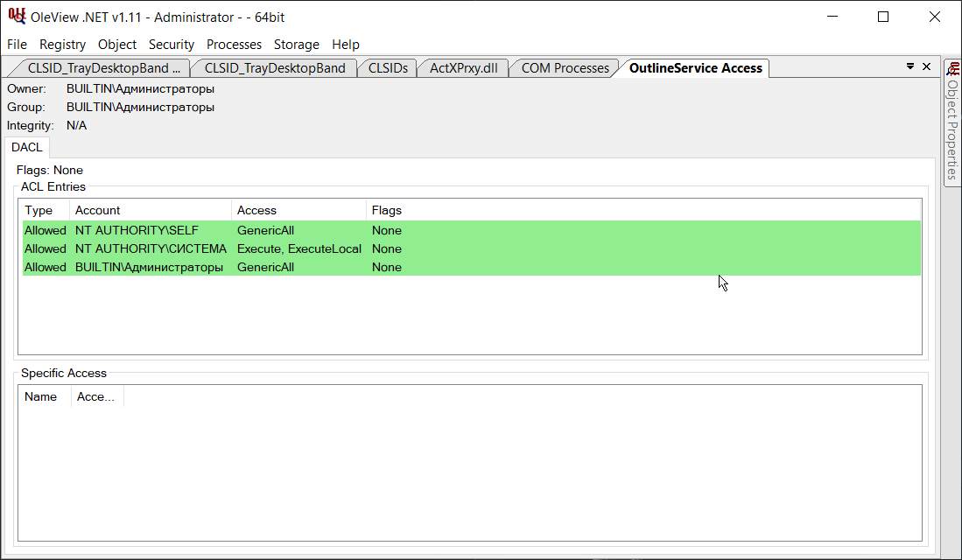This screenshot has width=962, height=560.
Task: Click the Group value BUILTIN\Администраторы
Action: (141, 108)
